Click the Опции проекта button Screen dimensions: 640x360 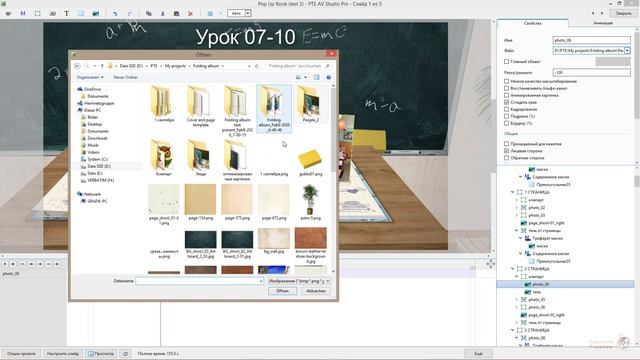pos(21,353)
